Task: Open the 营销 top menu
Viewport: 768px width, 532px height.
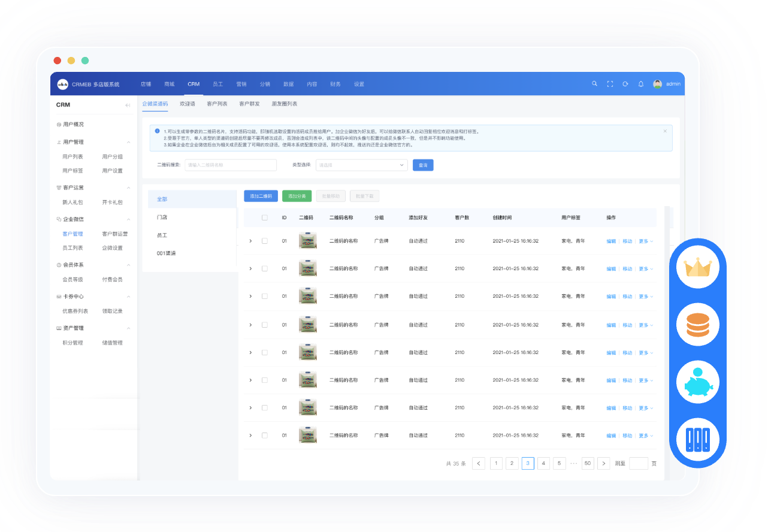Action: pyautogui.click(x=241, y=84)
